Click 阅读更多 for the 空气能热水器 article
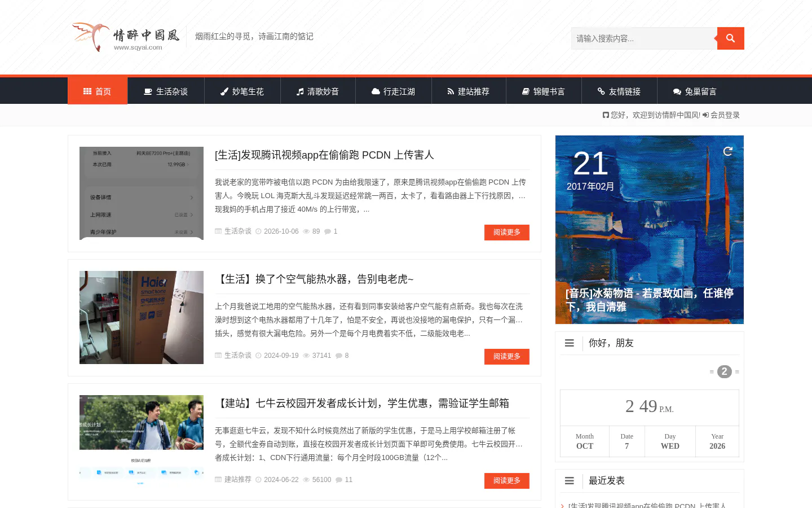 [507, 357]
